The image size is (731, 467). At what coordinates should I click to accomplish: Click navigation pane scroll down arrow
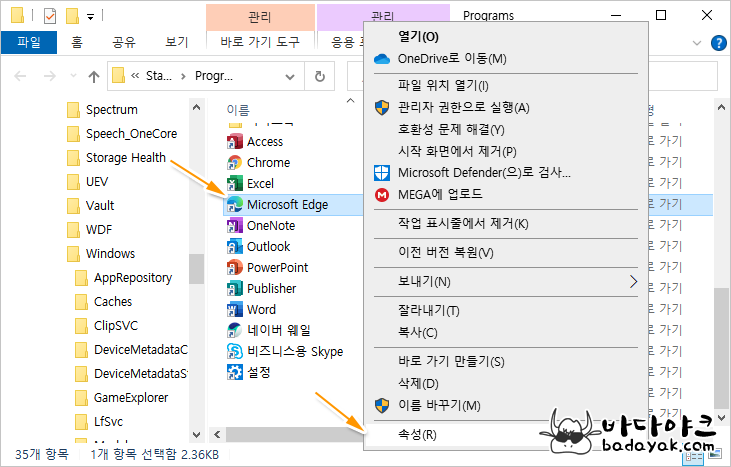[196, 435]
